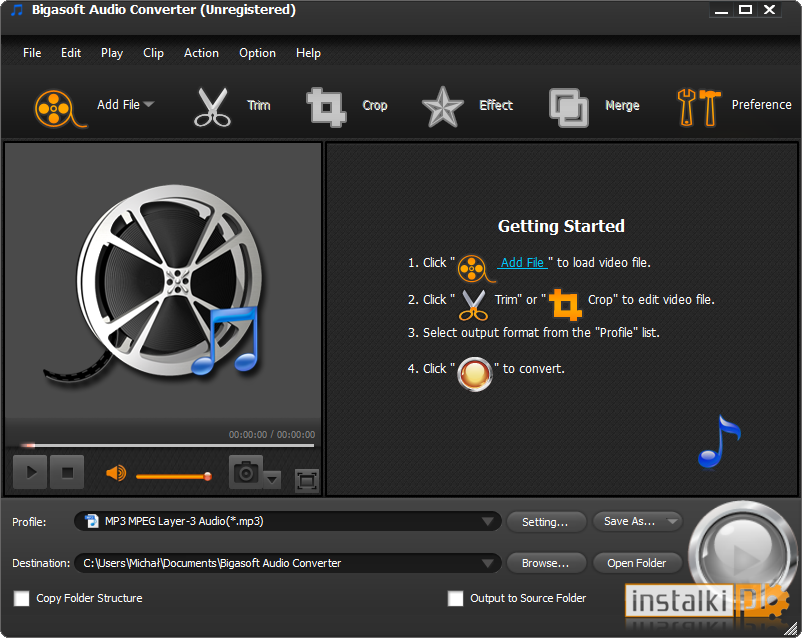The height and width of the screenshot is (638, 802).
Task: Open the Option menu
Action: point(257,53)
